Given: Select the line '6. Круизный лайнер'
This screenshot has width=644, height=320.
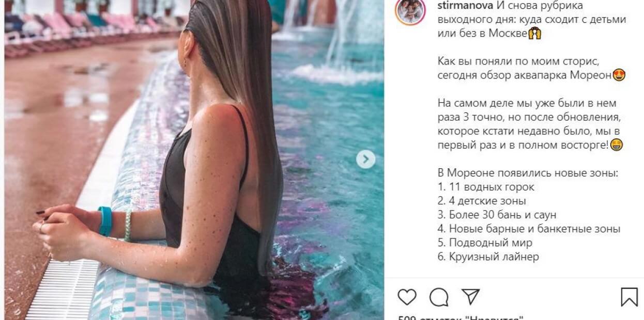Looking at the screenshot, I should click(488, 257).
